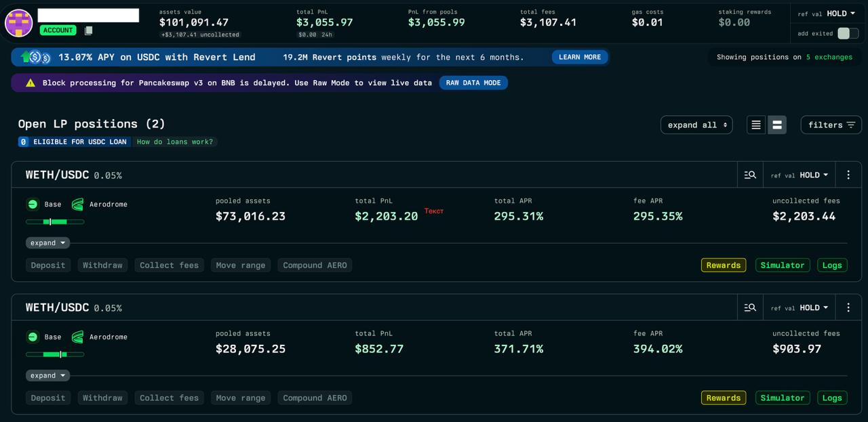The image size is (868, 422).
Task: Expand the first WETH/USDC position
Action: click(48, 242)
